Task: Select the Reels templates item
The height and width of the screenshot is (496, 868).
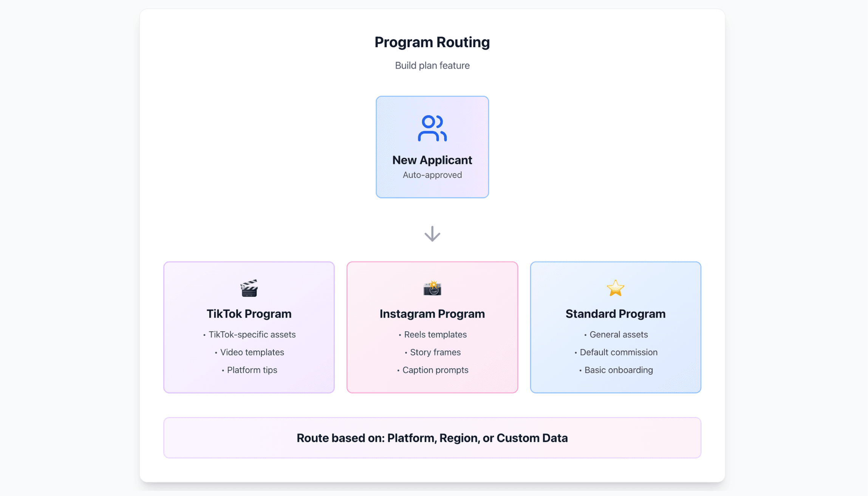Action: point(435,335)
